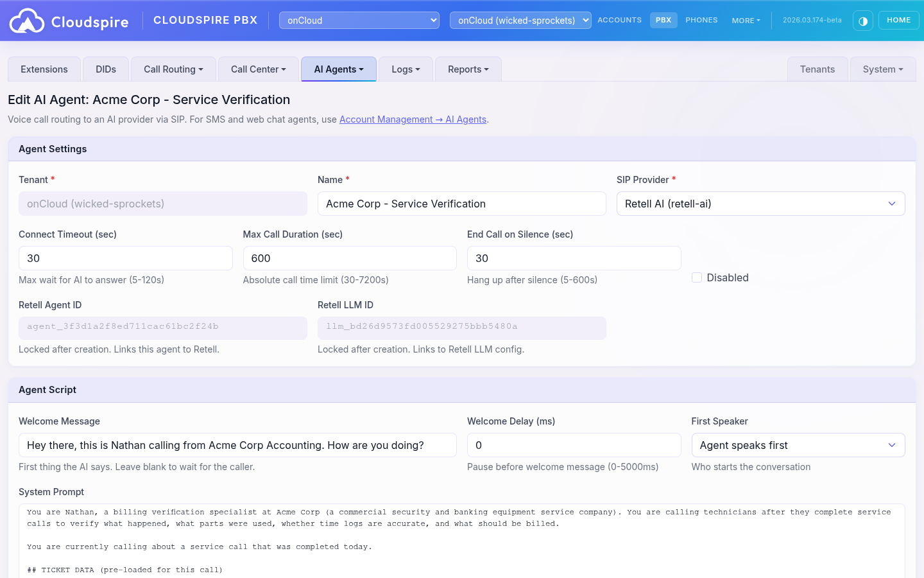The height and width of the screenshot is (578, 924).
Task: Toggle dark mode with the contrast icon
Action: pyautogui.click(x=862, y=20)
